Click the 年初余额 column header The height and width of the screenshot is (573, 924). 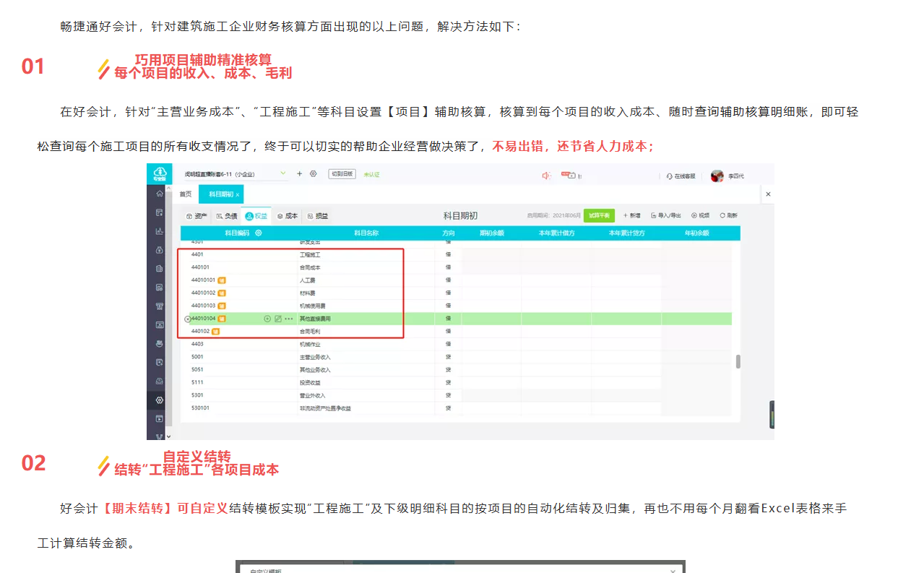pyautogui.click(x=696, y=233)
